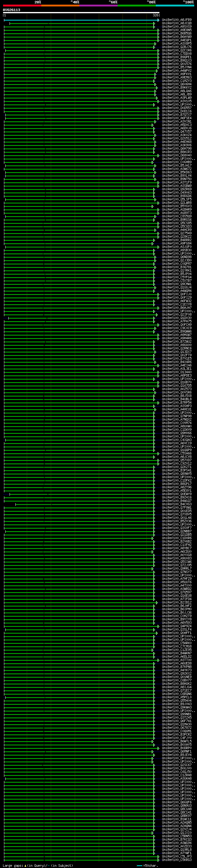Click UniRef100_B9KKY2 label
Screen dimensions: 197x868
(x=177, y=88)
